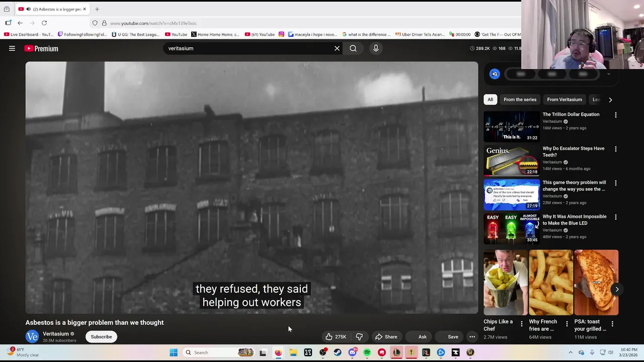Show site security padlock info

tap(104, 23)
